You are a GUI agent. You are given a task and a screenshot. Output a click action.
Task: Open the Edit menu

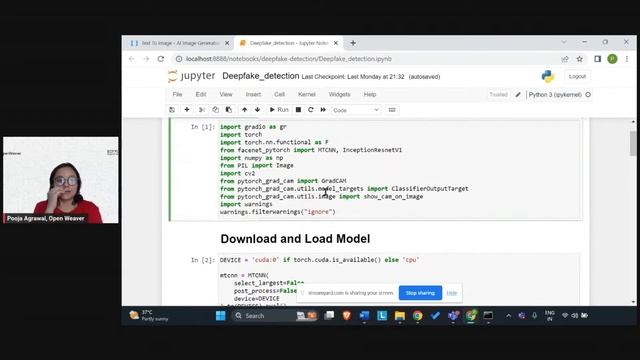tap(201, 94)
